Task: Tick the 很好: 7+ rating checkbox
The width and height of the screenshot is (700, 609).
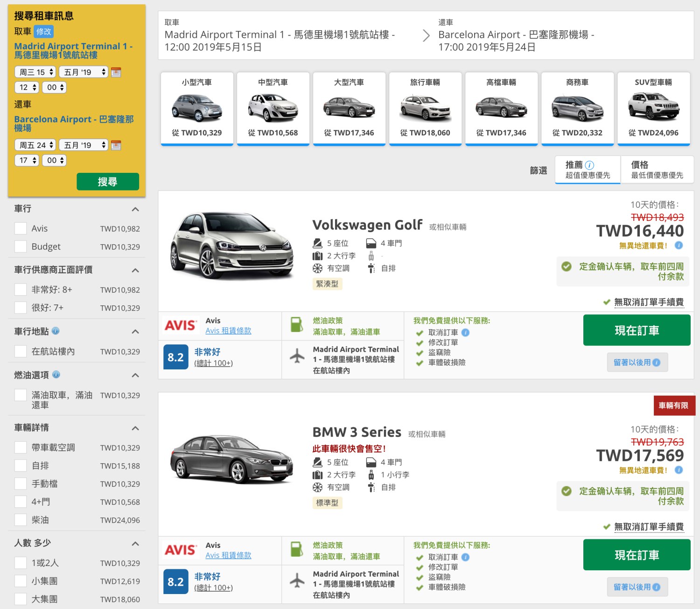Action: click(21, 308)
